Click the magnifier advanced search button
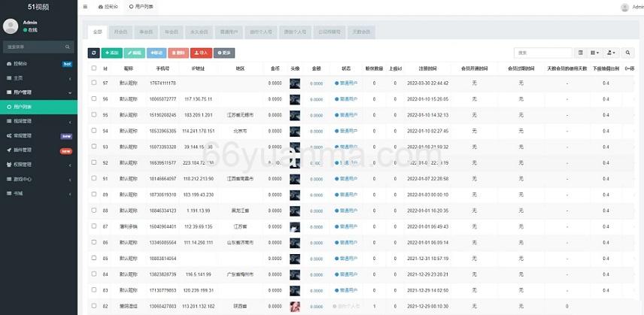This screenshot has height=315, width=644. pyautogui.click(x=627, y=53)
